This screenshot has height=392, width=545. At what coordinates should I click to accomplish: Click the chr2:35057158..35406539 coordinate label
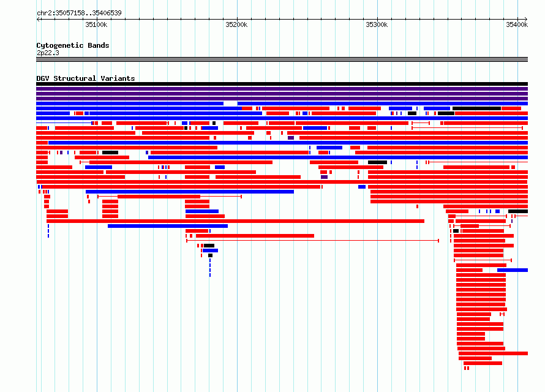79,13
